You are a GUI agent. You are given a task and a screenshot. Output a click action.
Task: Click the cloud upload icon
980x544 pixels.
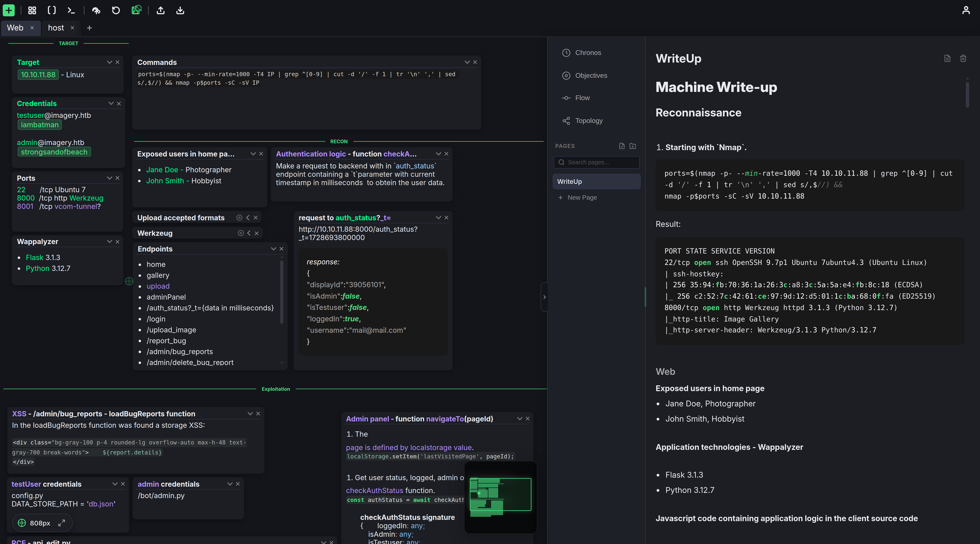click(x=96, y=10)
